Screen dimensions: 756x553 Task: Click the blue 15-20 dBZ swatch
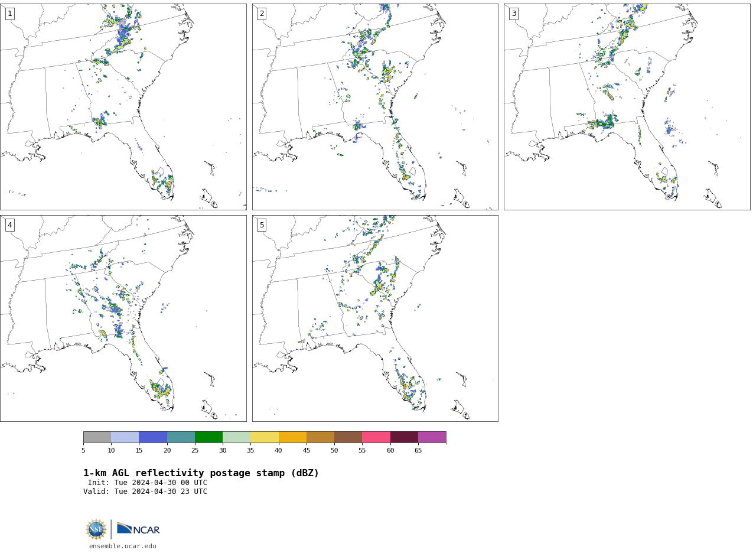[153, 437]
